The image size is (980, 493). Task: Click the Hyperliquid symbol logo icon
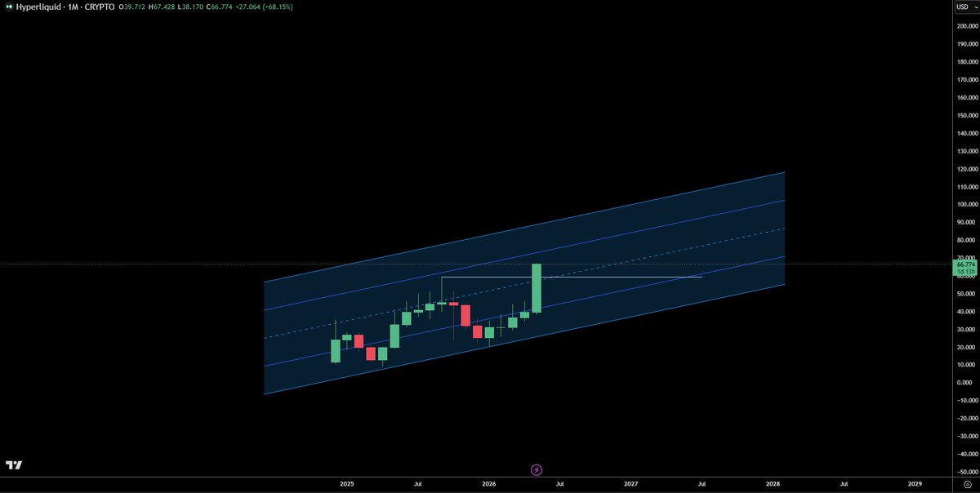[x=8, y=7]
